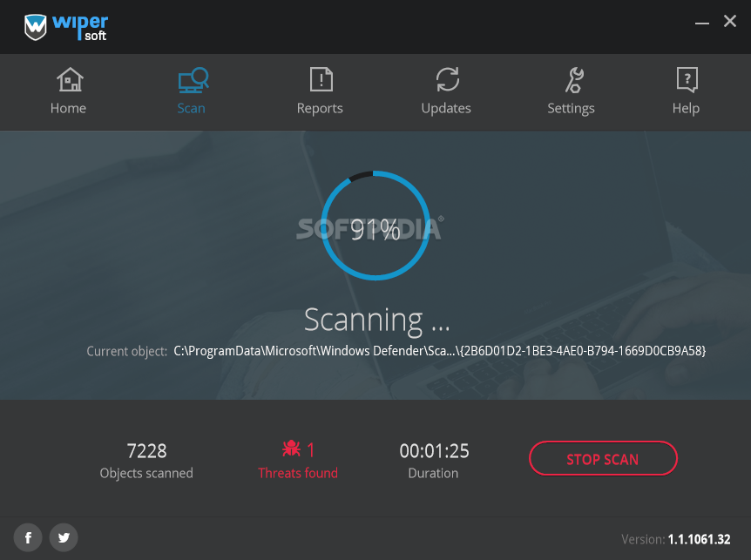Select the Scan monitor-magnifier icon

tap(193, 80)
